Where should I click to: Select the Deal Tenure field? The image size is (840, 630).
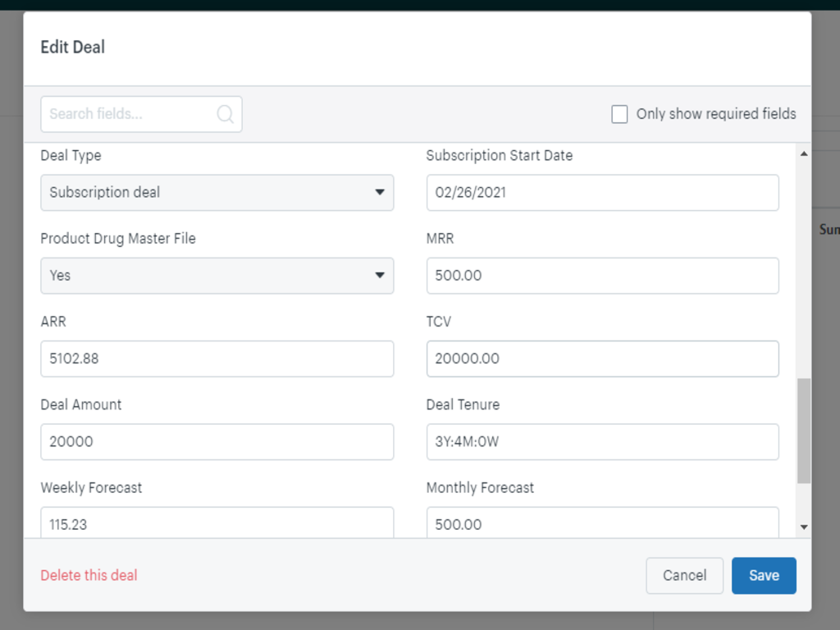coord(602,441)
